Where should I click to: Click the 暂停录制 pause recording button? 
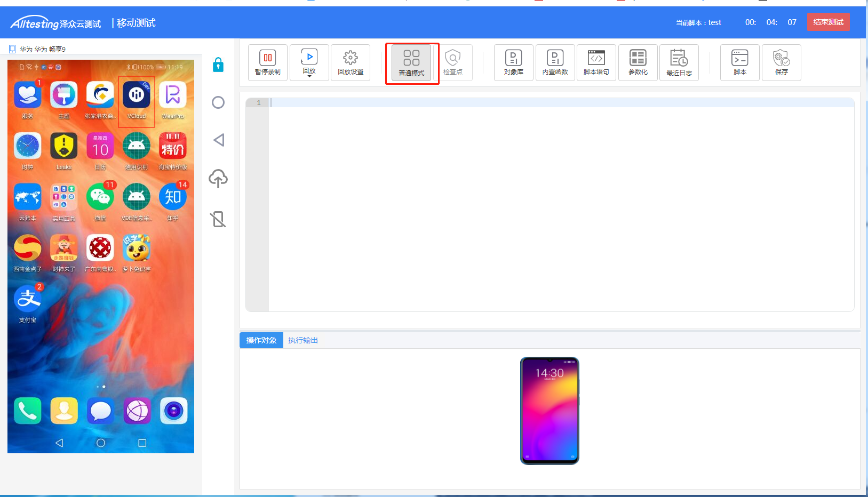pyautogui.click(x=267, y=62)
